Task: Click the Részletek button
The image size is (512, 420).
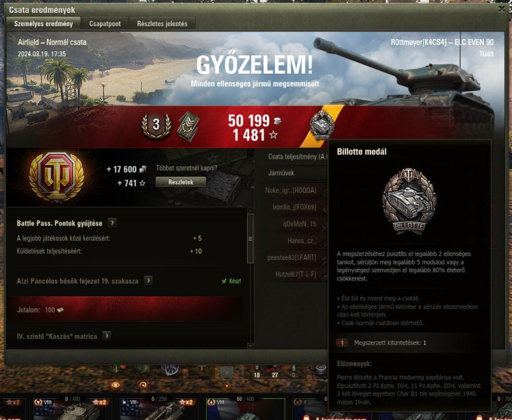Action: coord(181,182)
